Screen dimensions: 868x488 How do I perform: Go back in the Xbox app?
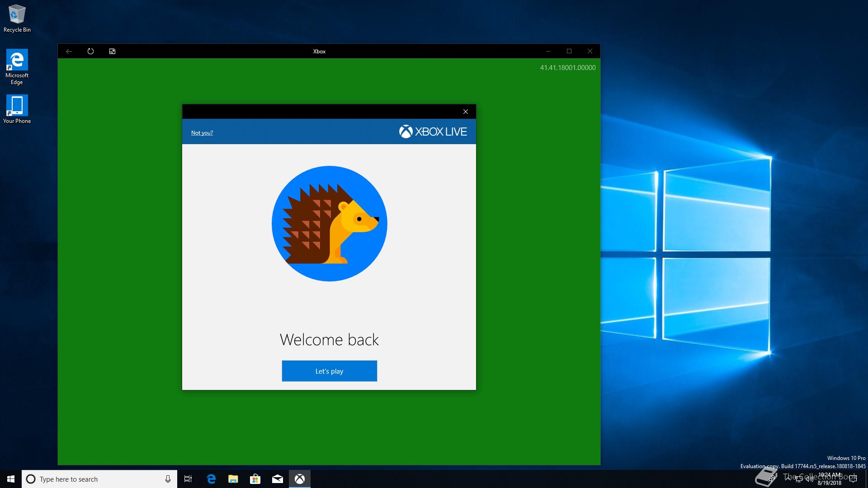[x=69, y=51]
